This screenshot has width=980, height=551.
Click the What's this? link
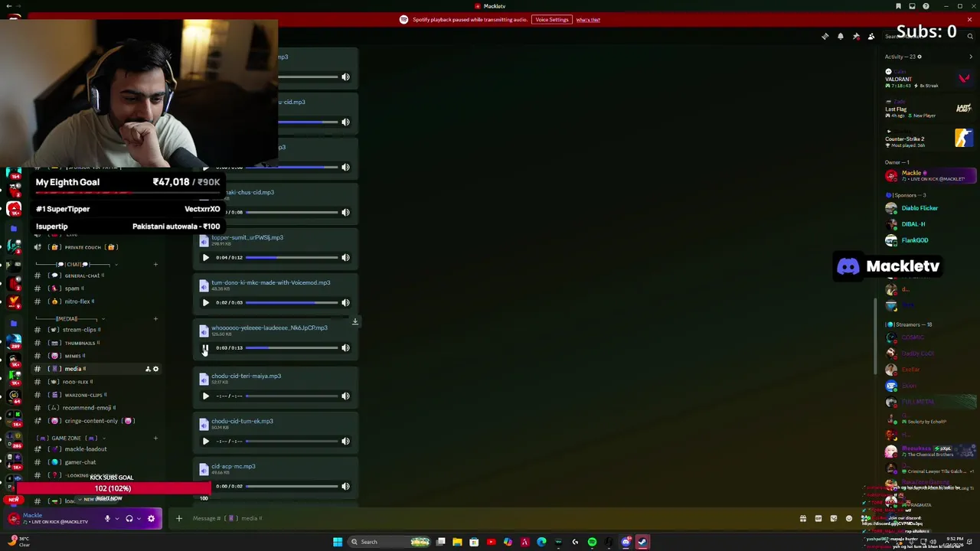(x=588, y=20)
